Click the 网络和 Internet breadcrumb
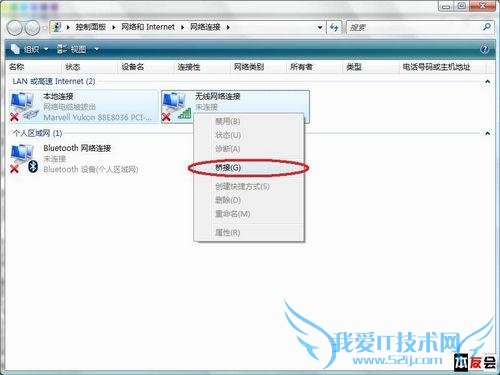Image resolution: width=500 pixels, height=375 pixels. pyautogui.click(x=148, y=27)
